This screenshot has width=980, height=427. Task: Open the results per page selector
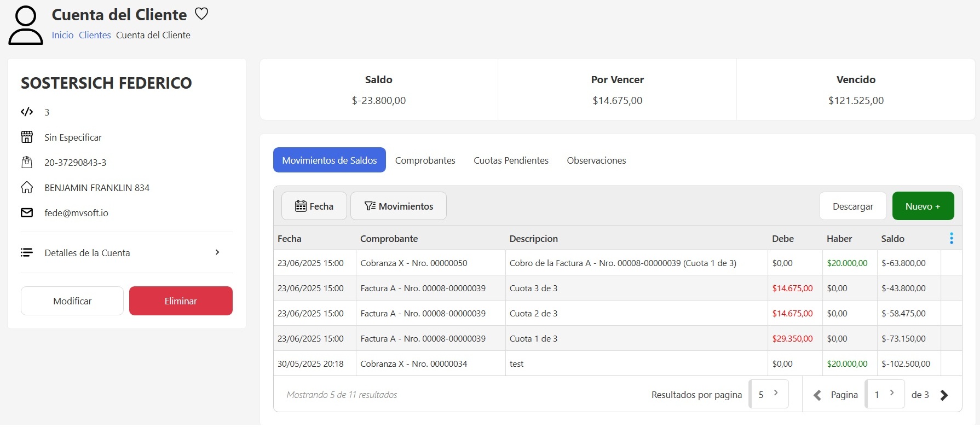(x=769, y=394)
